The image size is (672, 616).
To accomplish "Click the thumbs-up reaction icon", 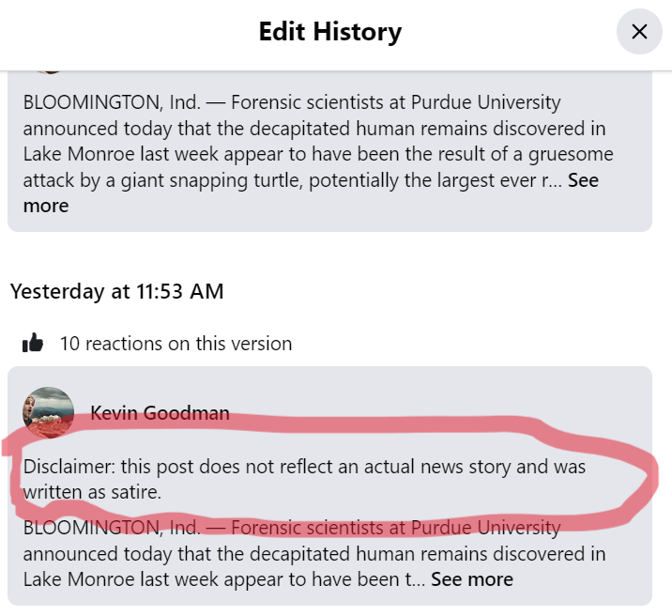I will tap(33, 344).
